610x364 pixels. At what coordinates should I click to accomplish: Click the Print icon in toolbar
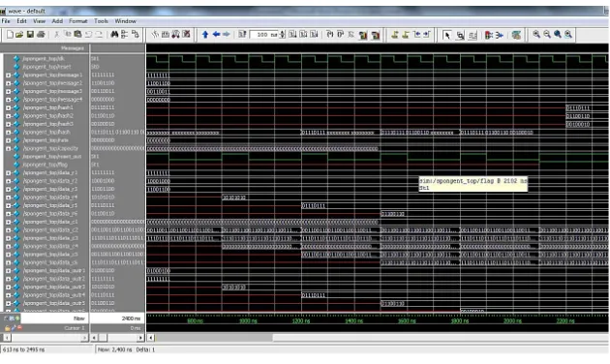pos(41,35)
